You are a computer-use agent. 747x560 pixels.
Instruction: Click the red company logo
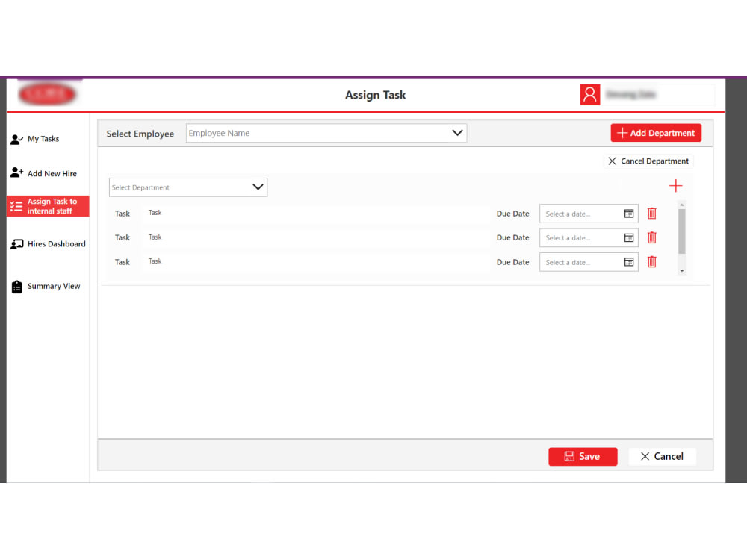[46, 94]
